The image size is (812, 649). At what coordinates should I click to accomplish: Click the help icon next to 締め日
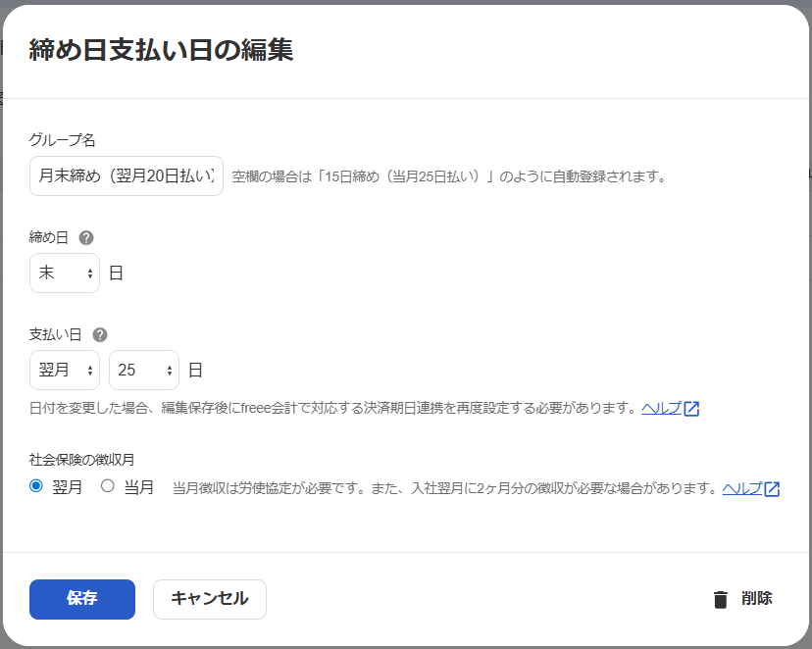86,237
